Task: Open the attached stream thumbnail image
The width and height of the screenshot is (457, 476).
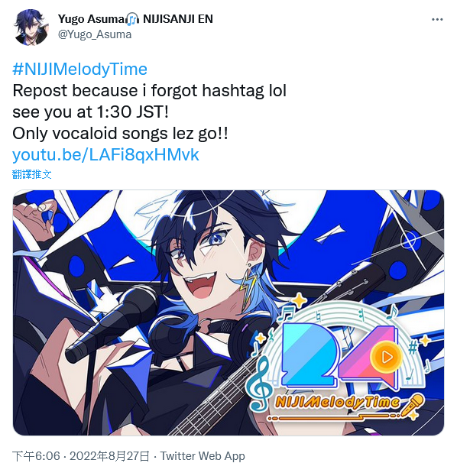Action: coord(228,312)
